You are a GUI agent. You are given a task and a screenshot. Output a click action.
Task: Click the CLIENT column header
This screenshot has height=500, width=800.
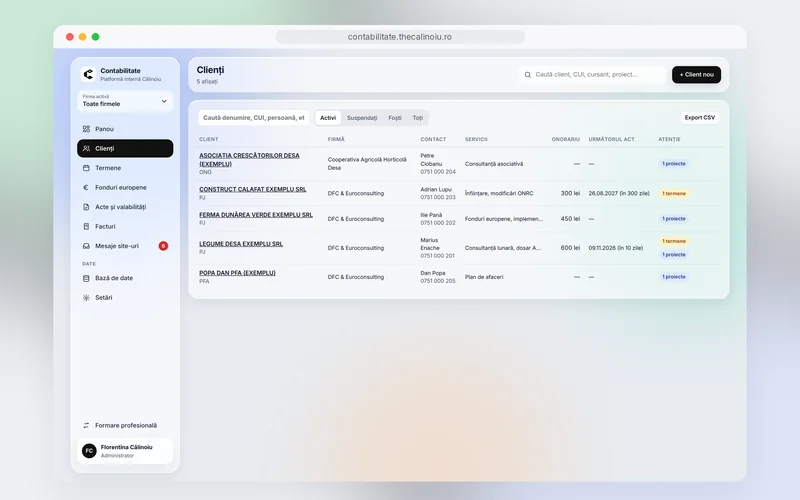[209, 139]
